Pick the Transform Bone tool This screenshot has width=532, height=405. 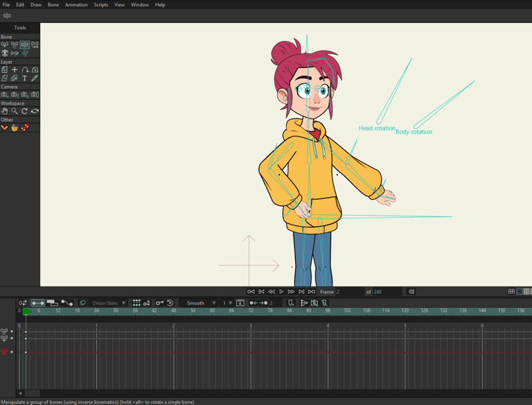pos(15,45)
